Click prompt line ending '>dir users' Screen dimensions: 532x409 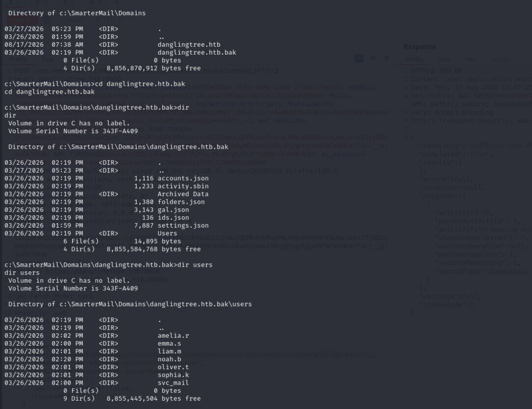(109, 265)
